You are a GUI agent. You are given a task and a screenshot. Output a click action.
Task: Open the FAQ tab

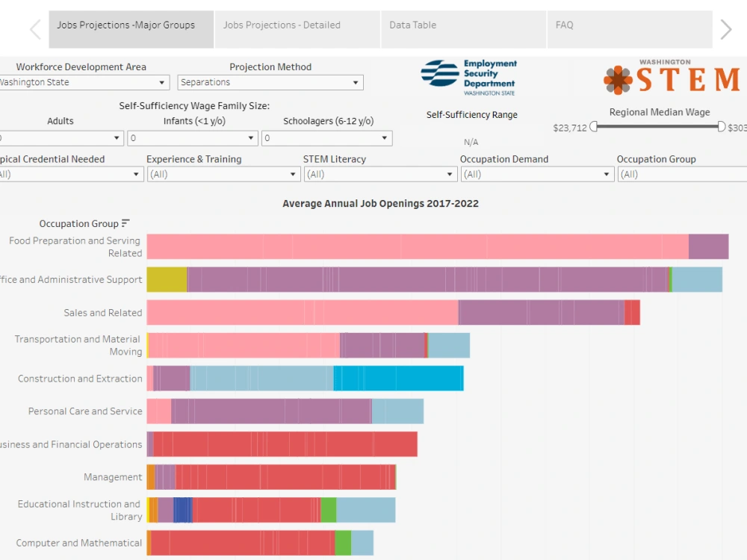point(630,30)
